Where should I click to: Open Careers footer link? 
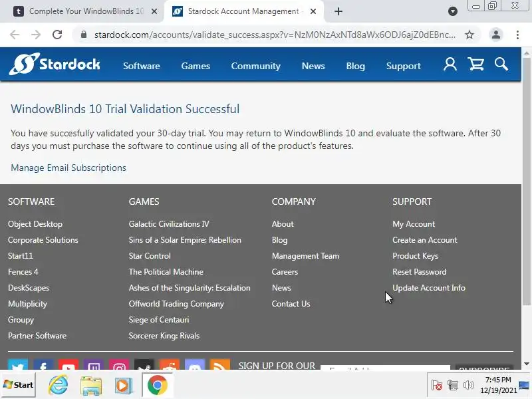[285, 272]
